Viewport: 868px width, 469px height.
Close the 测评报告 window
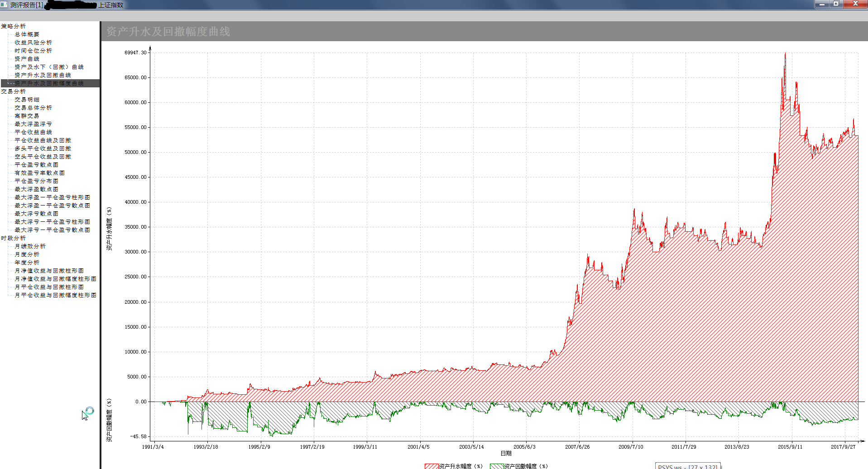point(855,4)
